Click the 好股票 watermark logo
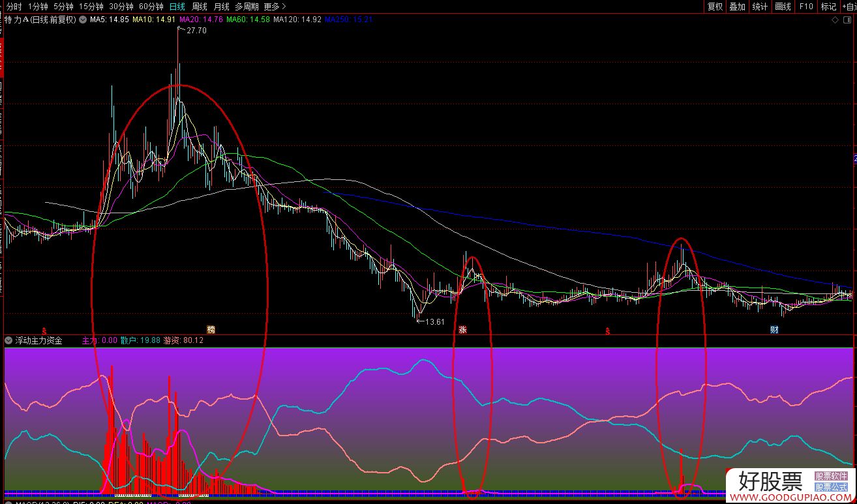This screenshot has width=857, height=504. pos(770,482)
